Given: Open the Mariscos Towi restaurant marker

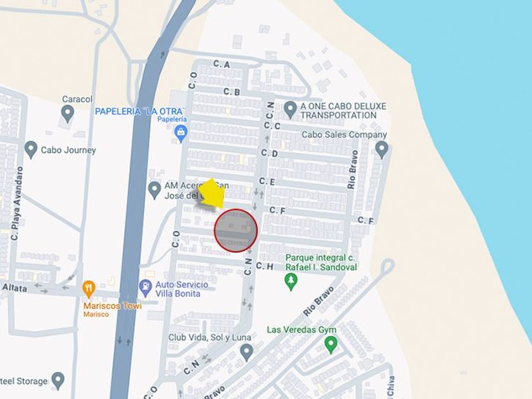Looking at the screenshot, I should point(89,289).
